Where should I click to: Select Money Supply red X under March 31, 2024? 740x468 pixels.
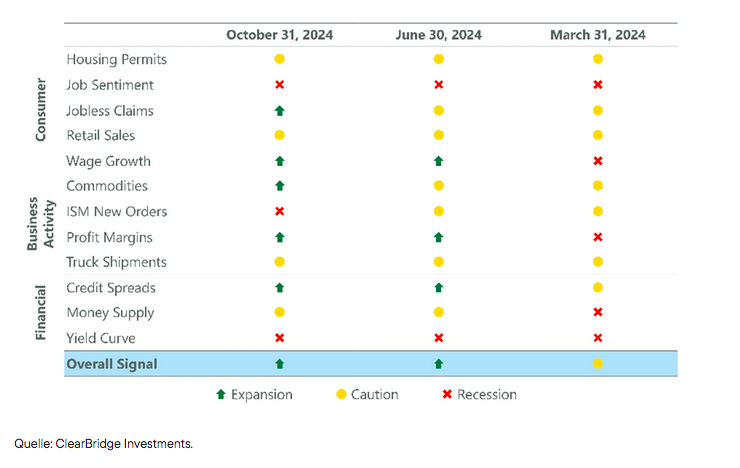point(597,313)
